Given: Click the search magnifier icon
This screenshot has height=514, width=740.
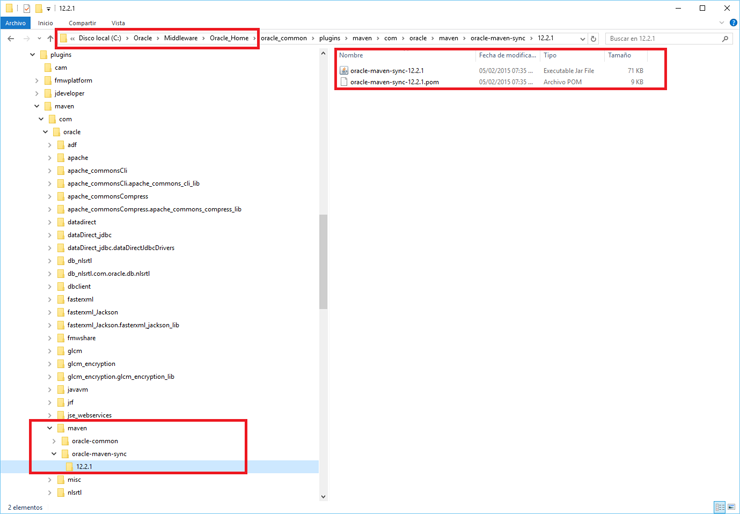Looking at the screenshot, I should coord(725,39).
